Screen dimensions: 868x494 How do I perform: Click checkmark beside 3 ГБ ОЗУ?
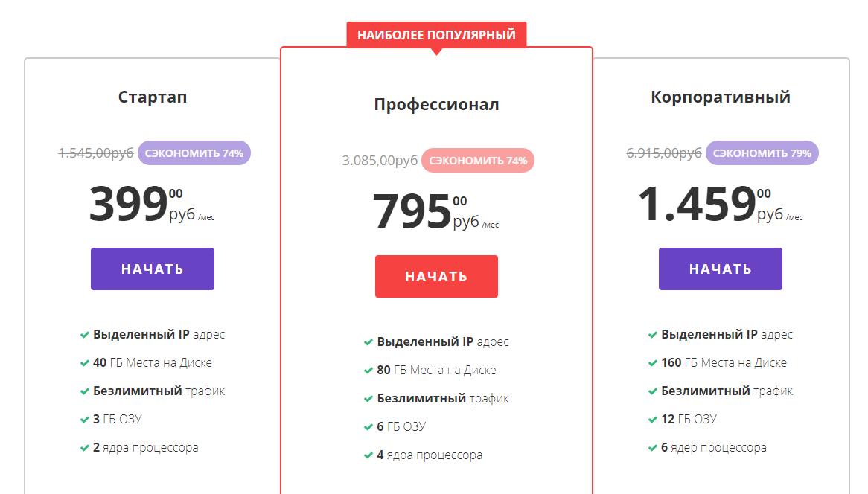85,420
